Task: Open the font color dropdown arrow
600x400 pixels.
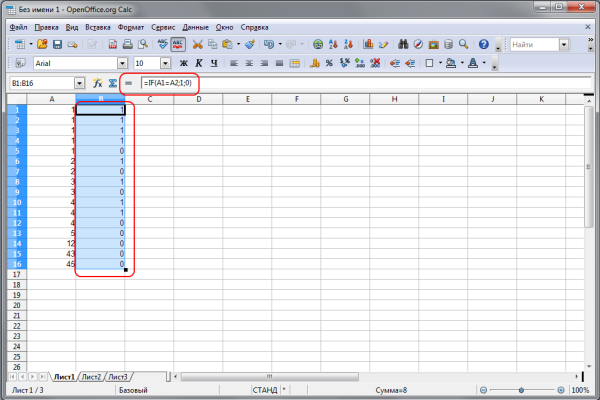Action: [x=484, y=63]
